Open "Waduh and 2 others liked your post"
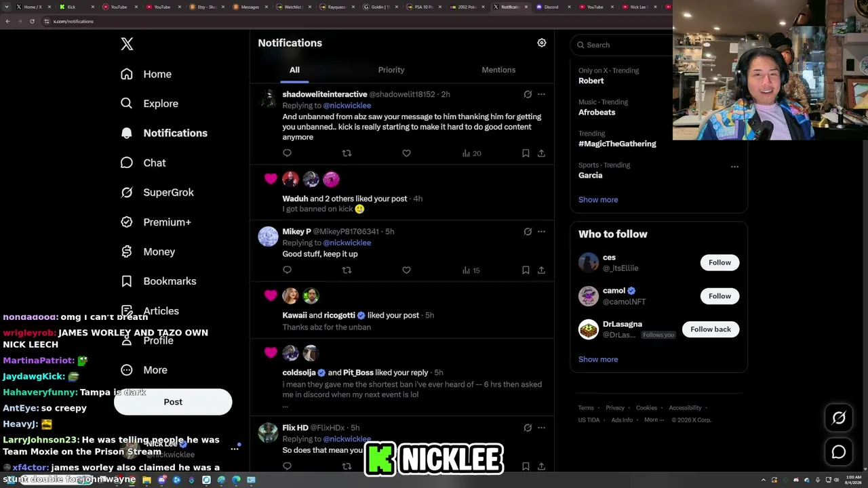The height and width of the screenshot is (488, 868). [x=344, y=199]
